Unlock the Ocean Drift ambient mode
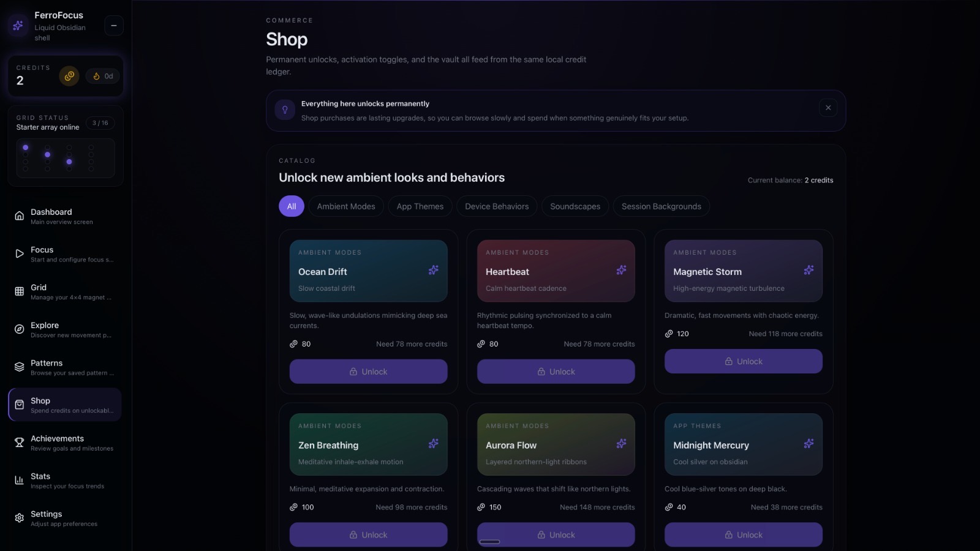980x551 pixels. pyautogui.click(x=368, y=372)
